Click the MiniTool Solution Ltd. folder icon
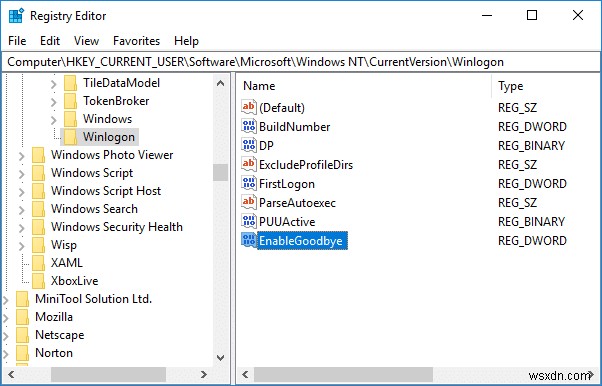 pos(22,299)
